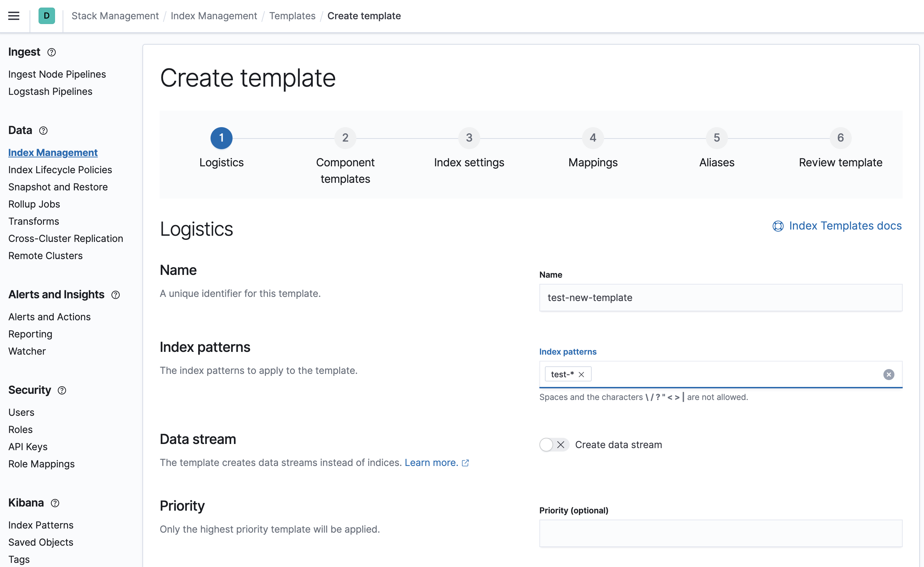Screen dimensions: 924x567
Task: Clear all index patterns with circle-x
Action: click(888, 375)
